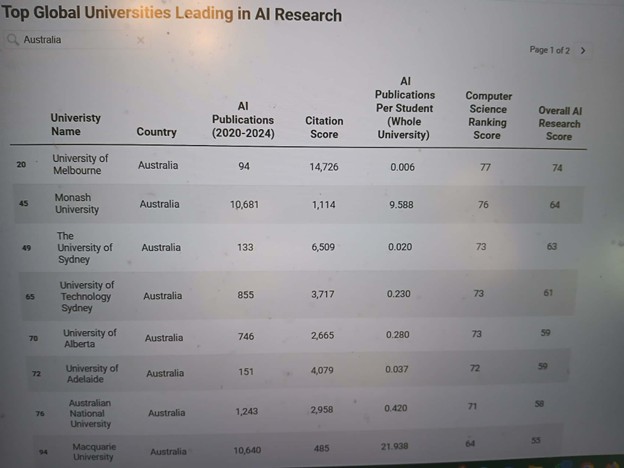Select Overall AI Research Score header
This screenshot has height=468, width=624.
(x=559, y=123)
